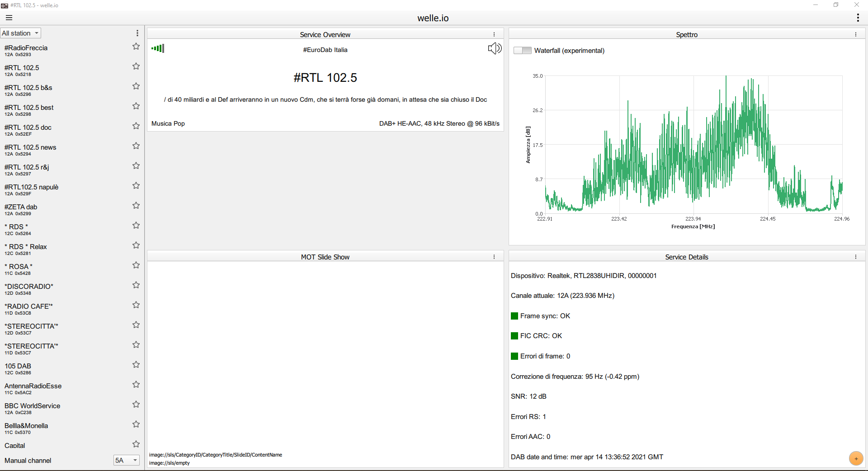The image size is (868, 471).
Task: Favorite the #RTL 102.5 doc station
Action: click(136, 126)
